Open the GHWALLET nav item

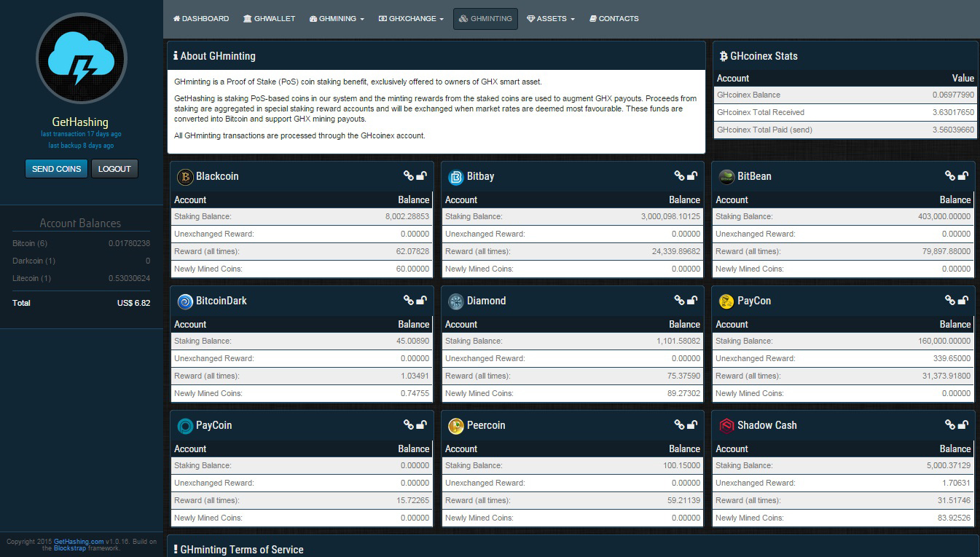coord(270,19)
